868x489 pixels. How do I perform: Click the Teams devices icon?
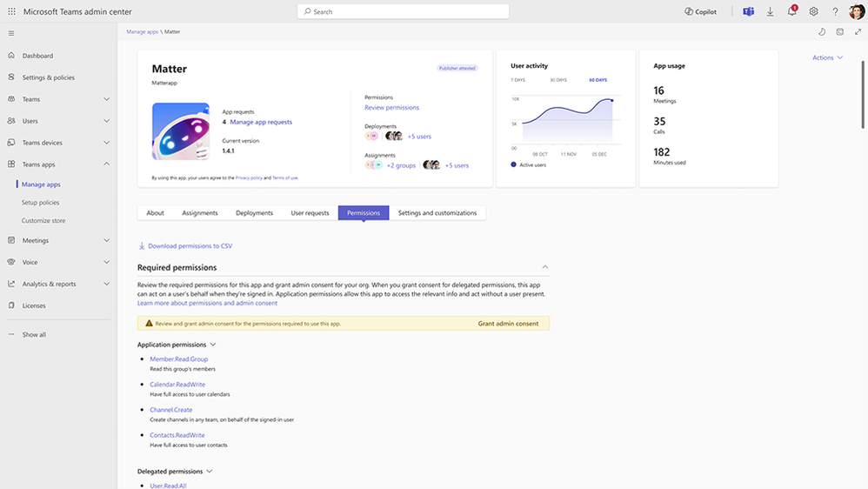(11, 143)
